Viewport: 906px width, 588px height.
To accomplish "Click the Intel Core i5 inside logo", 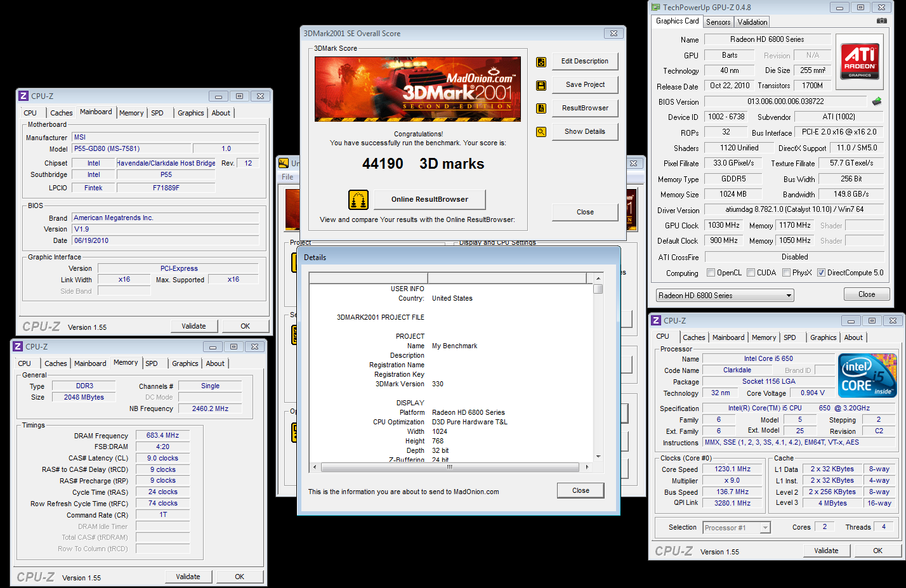I will pyautogui.click(x=867, y=376).
